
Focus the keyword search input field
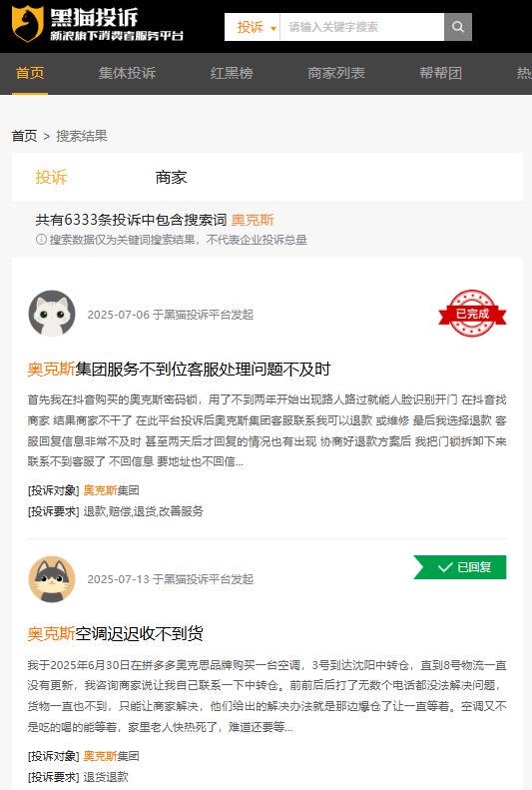tap(362, 27)
